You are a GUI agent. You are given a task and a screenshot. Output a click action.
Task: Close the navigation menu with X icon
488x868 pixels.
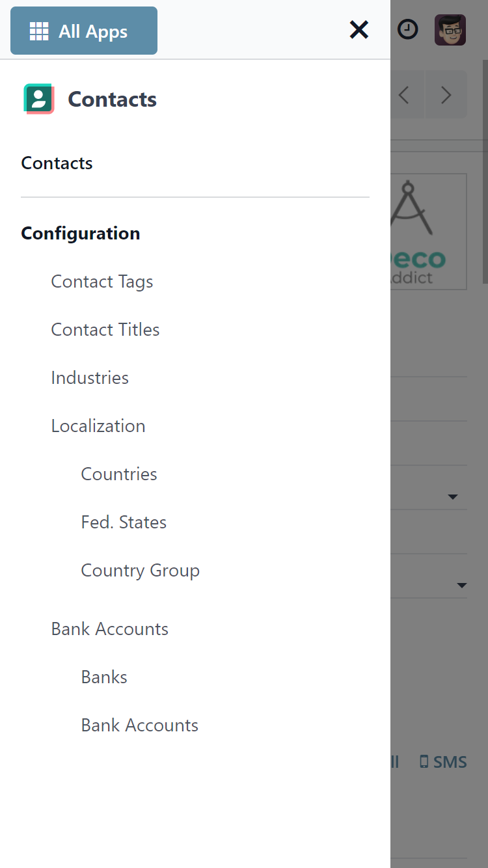359,30
